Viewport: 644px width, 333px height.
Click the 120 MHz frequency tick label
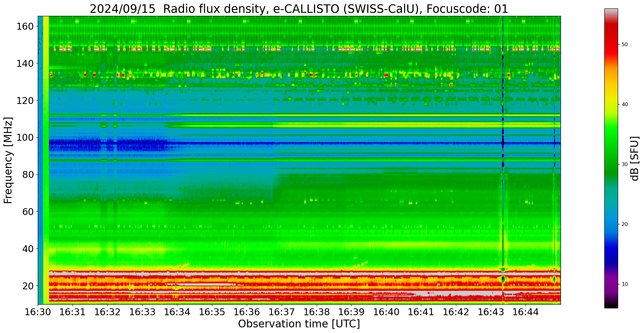tap(25, 100)
